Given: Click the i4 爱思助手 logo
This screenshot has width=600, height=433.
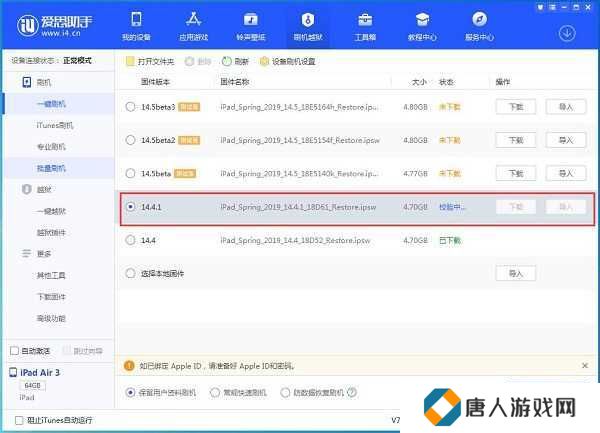Looking at the screenshot, I should (x=54, y=26).
